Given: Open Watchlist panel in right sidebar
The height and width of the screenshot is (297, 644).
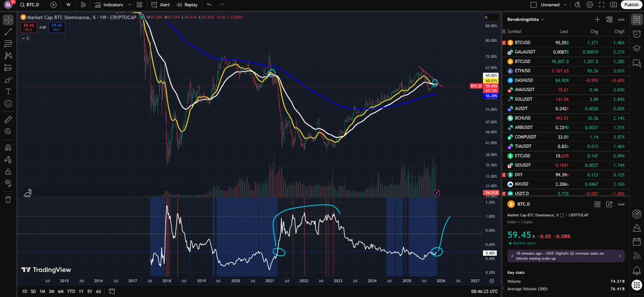Looking at the screenshot, I should 636,20.
